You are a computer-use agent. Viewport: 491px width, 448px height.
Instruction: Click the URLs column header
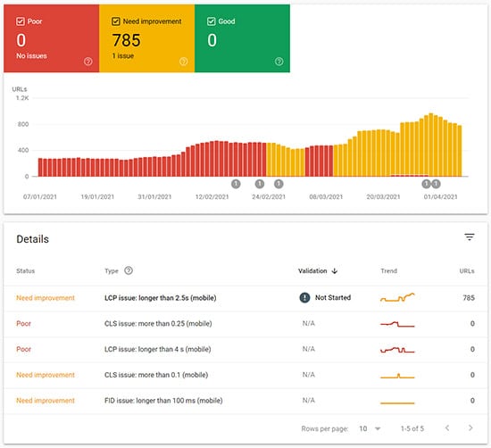pyautogui.click(x=467, y=271)
